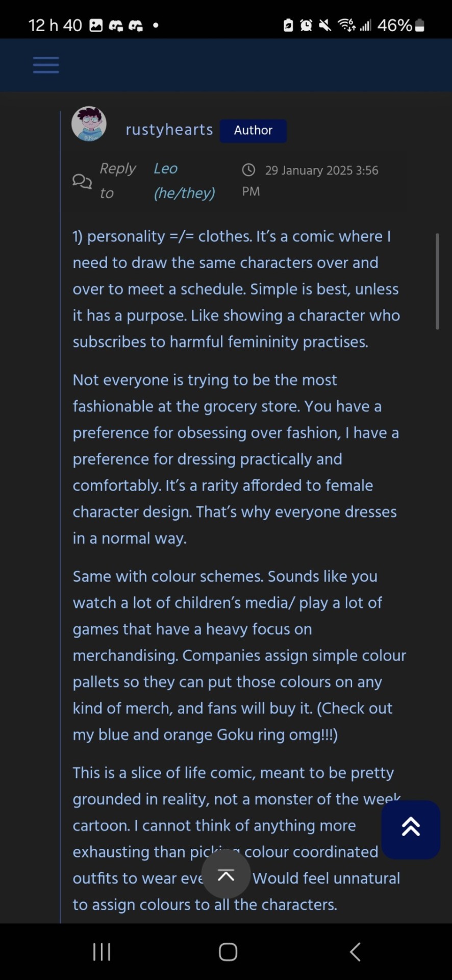Open Leo (he/they) parent comment link
Viewport: 452px width, 980px height.
184,181
